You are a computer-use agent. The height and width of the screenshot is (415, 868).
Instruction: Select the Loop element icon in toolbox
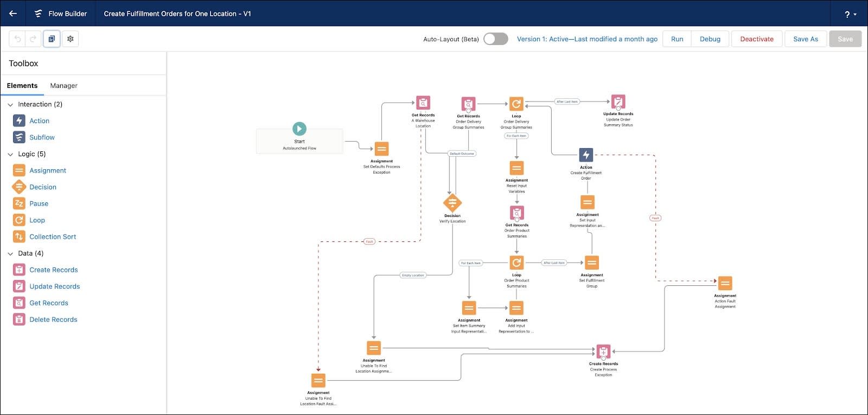[19, 220]
